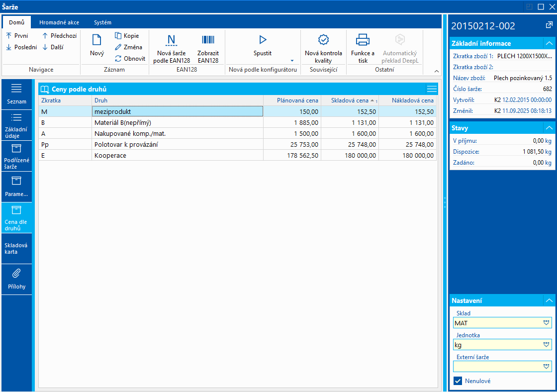Open the Systém ribbon tab
This screenshot has width=557, height=392.
coord(102,22)
